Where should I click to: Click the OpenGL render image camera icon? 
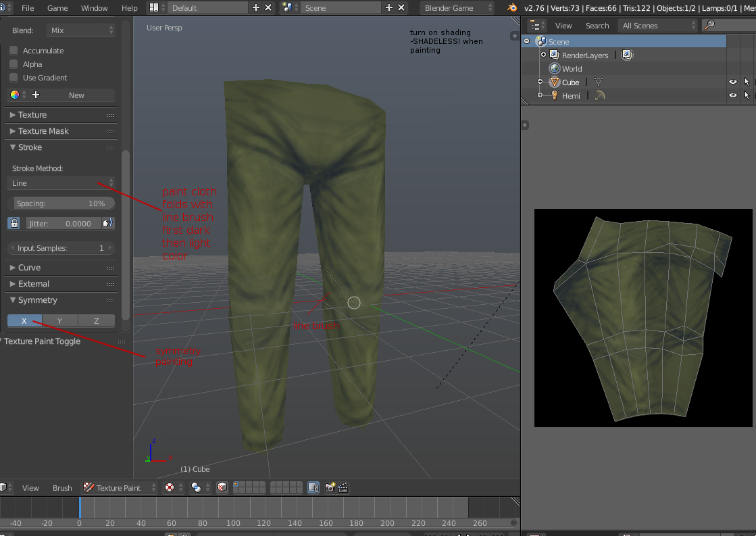[330, 487]
